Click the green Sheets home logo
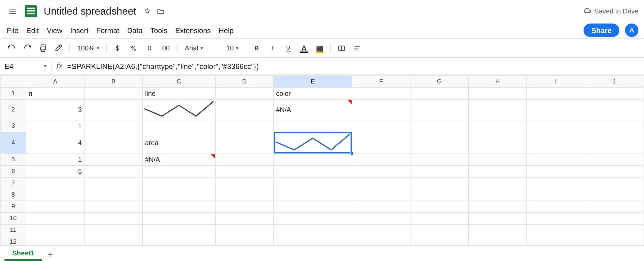Image resolution: width=644 pixels, height=261 pixels. click(x=31, y=11)
